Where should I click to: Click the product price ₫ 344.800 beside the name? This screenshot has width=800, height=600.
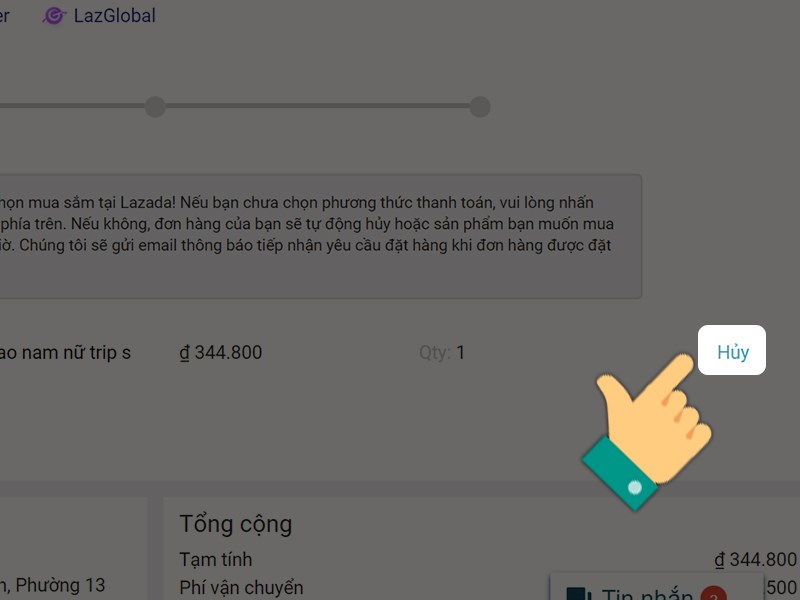pos(220,353)
